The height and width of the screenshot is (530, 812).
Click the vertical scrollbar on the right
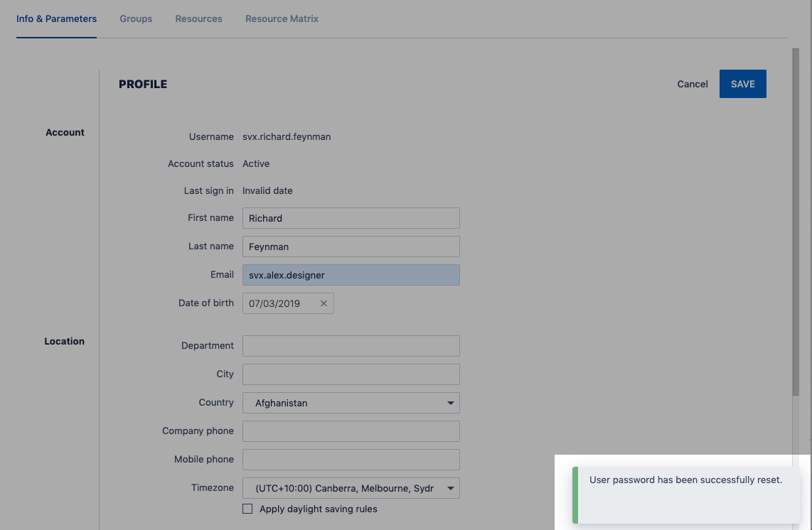tap(795, 222)
